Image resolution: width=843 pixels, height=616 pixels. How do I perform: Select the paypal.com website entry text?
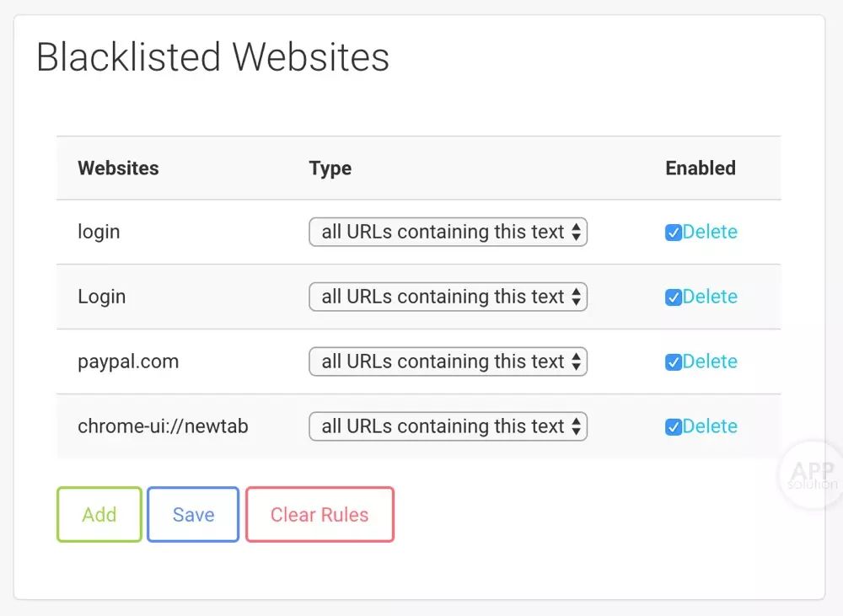(x=128, y=362)
